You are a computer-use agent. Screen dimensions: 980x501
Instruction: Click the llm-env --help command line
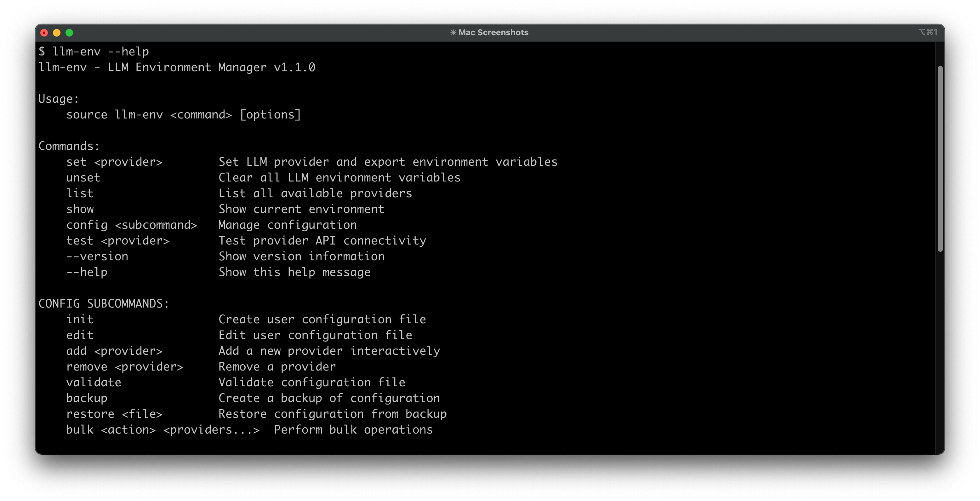pos(94,51)
